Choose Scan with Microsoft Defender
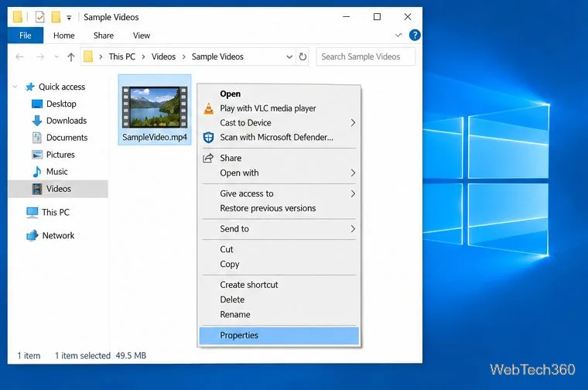588x390 pixels. (x=279, y=137)
